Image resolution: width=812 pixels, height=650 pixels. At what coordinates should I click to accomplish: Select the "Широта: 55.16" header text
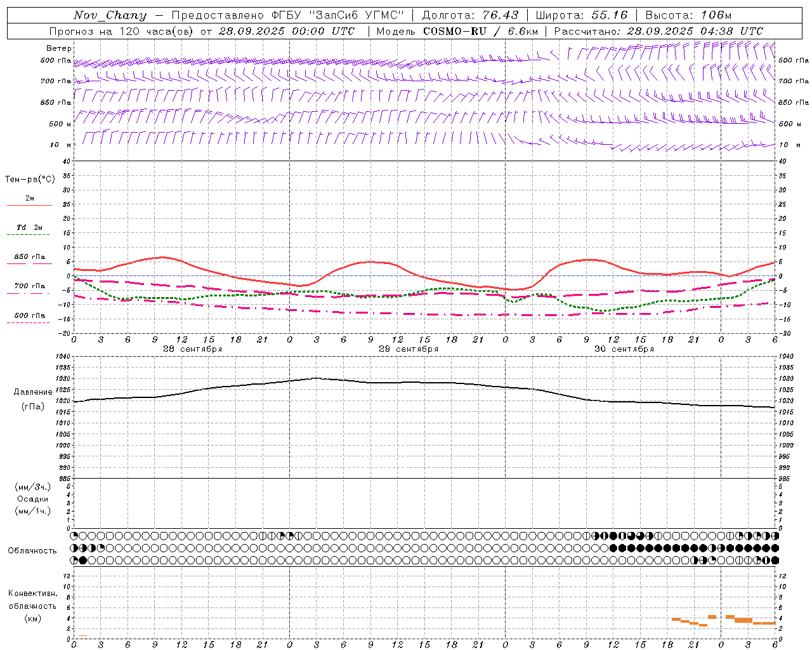pyautogui.click(x=582, y=15)
